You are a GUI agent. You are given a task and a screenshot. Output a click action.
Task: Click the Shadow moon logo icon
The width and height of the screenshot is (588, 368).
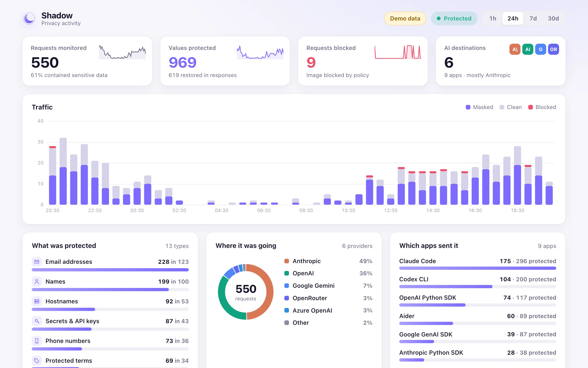(29, 18)
